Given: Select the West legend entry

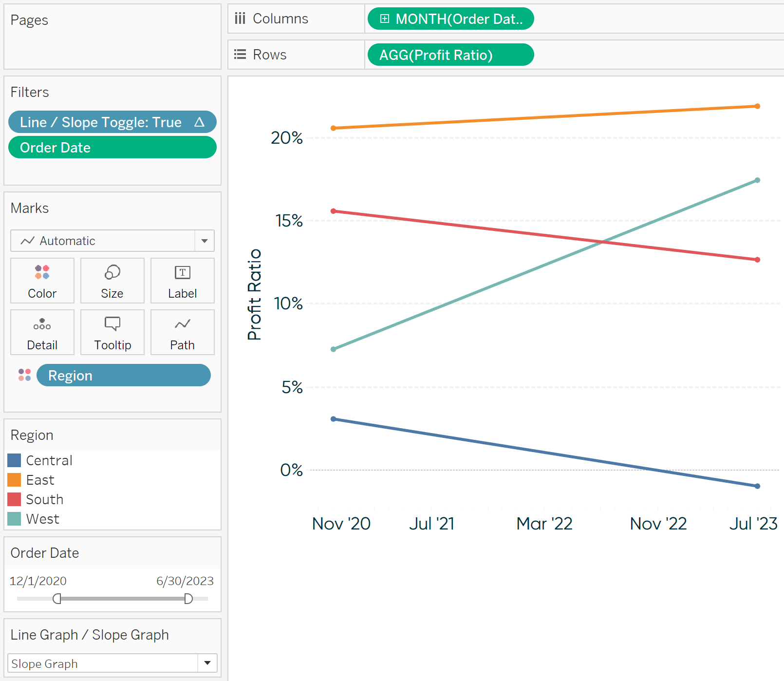Looking at the screenshot, I should coord(43,519).
